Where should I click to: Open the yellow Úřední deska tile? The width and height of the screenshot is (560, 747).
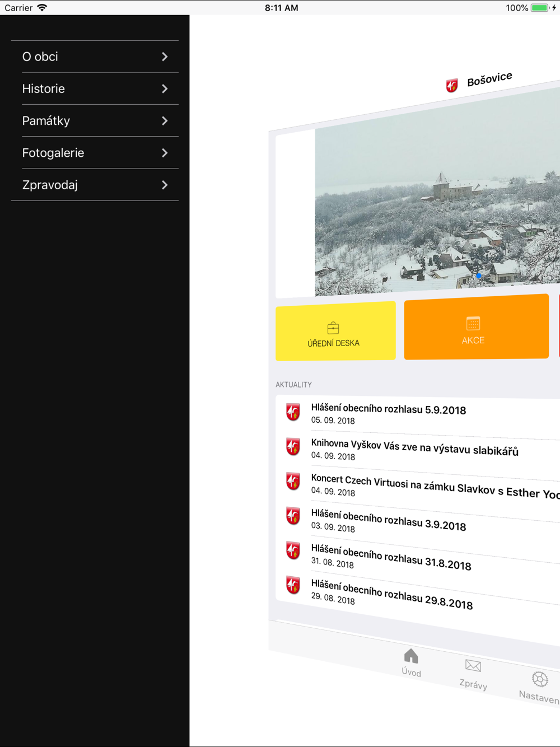[x=335, y=331]
